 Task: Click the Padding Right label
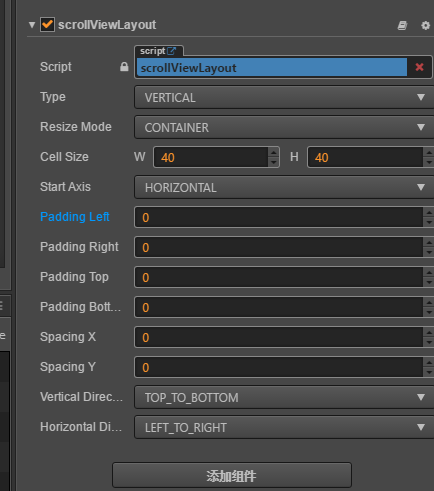pos(79,247)
